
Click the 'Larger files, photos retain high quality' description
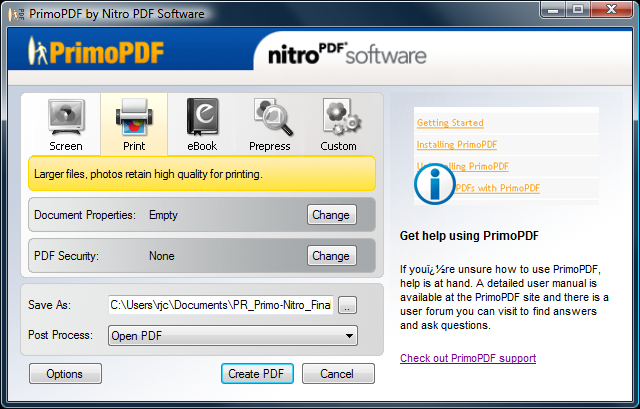pos(148,174)
